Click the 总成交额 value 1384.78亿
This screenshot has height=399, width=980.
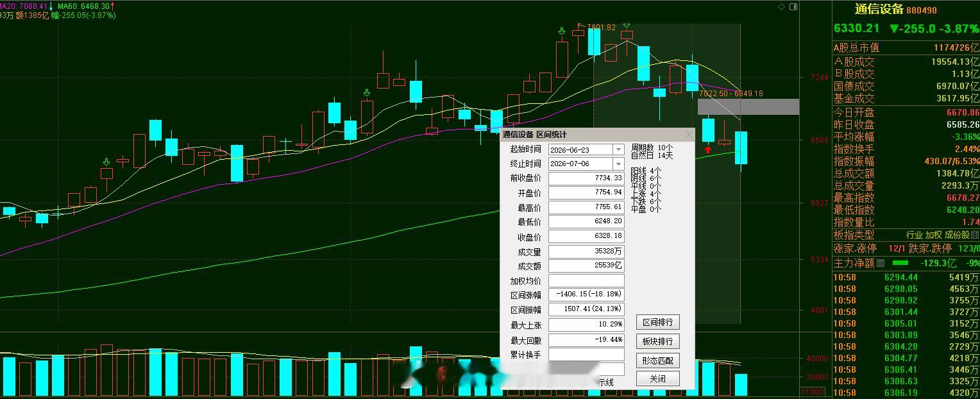click(957, 173)
